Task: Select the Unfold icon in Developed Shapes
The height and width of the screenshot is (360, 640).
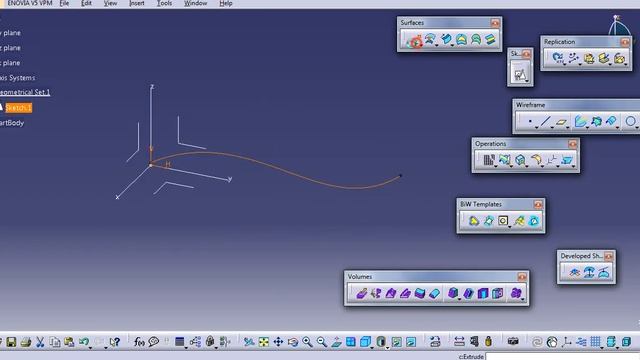Action: [574, 272]
